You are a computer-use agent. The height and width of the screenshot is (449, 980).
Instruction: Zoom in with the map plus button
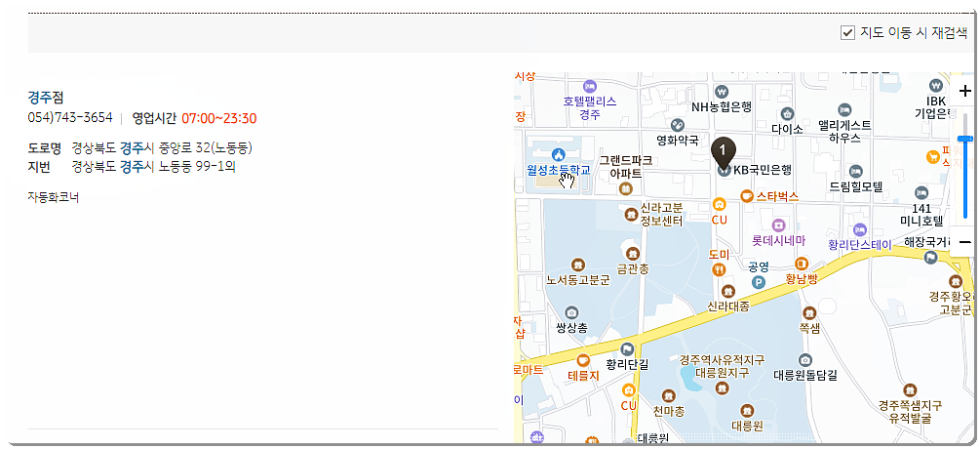[x=964, y=92]
